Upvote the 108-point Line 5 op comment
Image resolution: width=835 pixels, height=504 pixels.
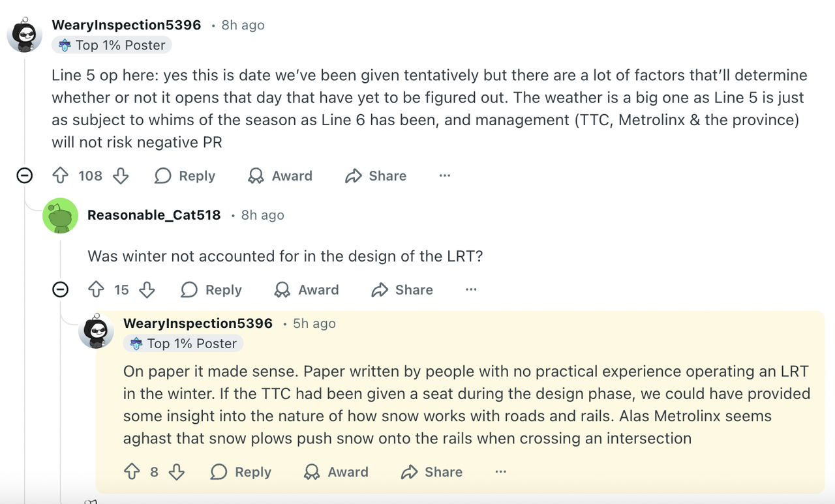[61, 175]
